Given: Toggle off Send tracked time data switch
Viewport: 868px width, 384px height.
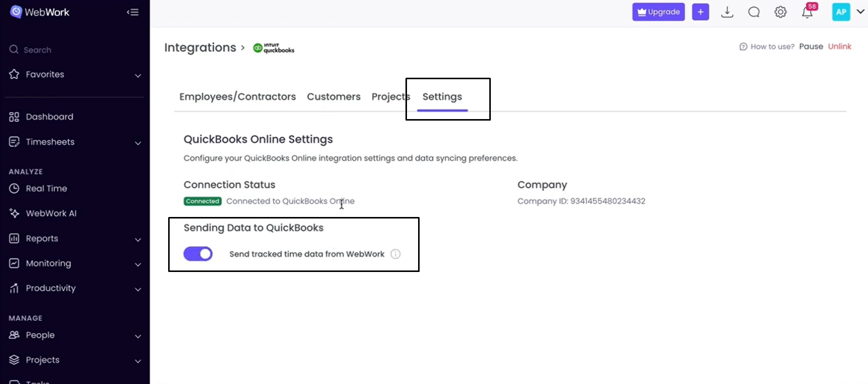Looking at the screenshot, I should [x=198, y=254].
